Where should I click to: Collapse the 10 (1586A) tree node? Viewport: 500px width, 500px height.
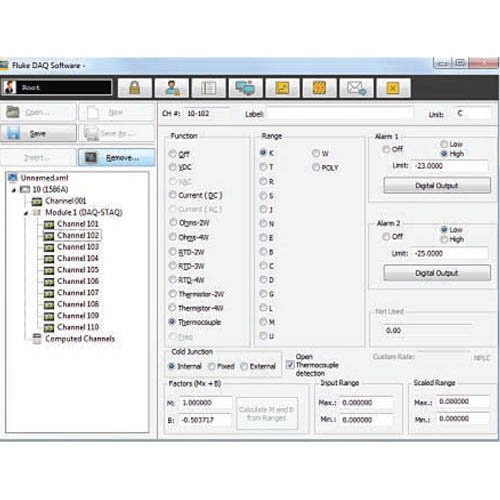click(x=14, y=190)
